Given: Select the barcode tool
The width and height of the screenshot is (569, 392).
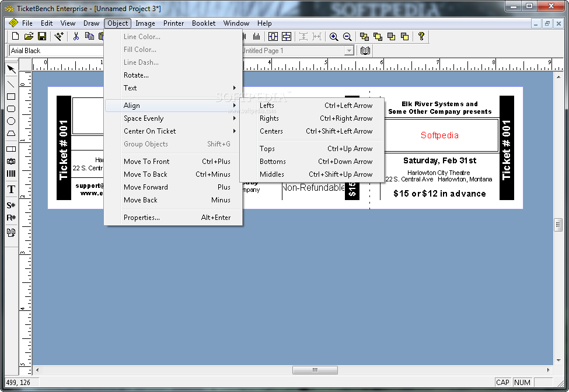Looking at the screenshot, I should tap(11, 173).
